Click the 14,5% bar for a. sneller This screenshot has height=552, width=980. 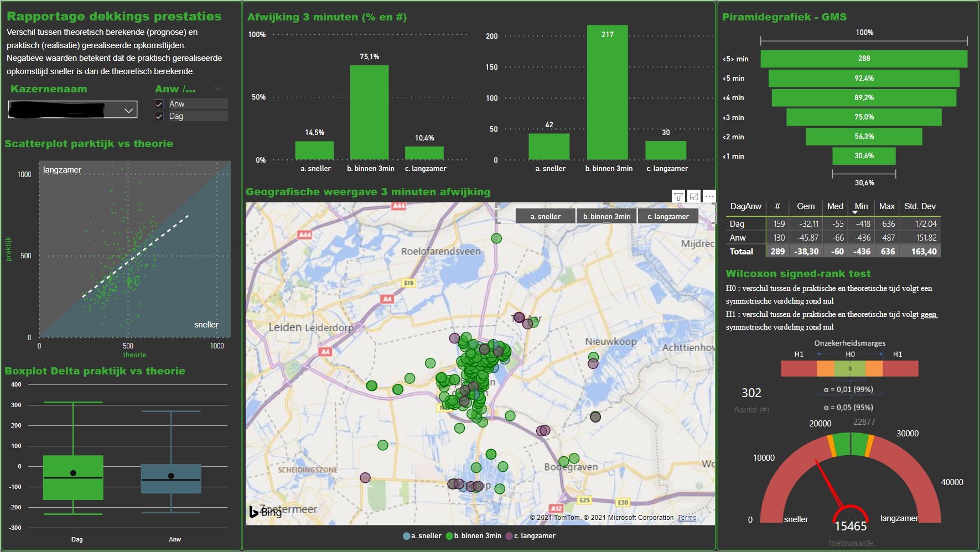314,150
